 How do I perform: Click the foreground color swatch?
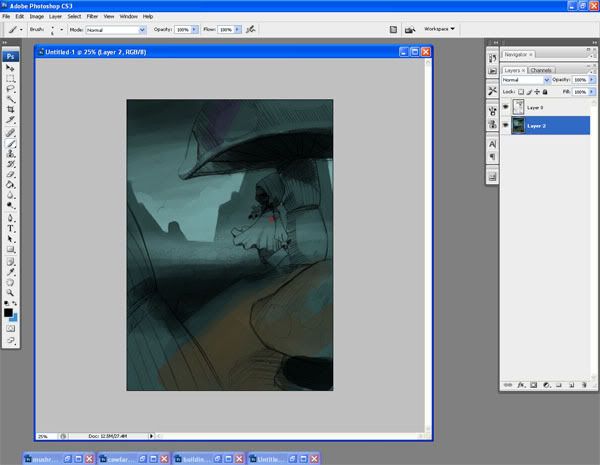click(8, 313)
